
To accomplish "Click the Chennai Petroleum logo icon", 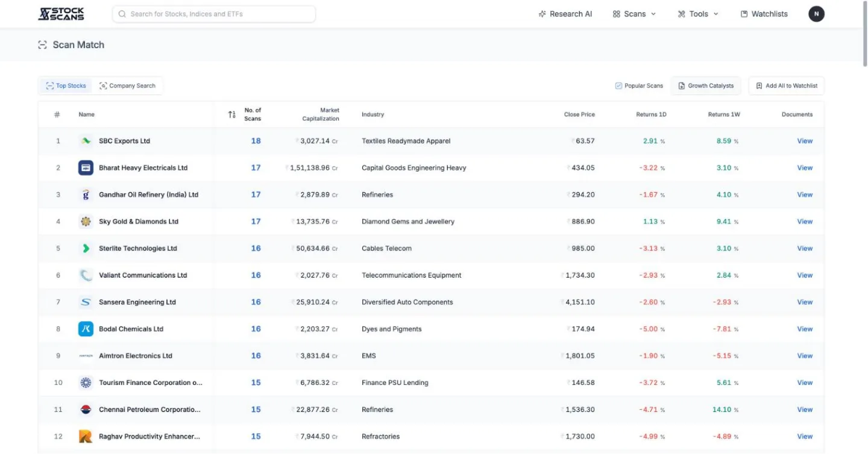I will click(86, 410).
